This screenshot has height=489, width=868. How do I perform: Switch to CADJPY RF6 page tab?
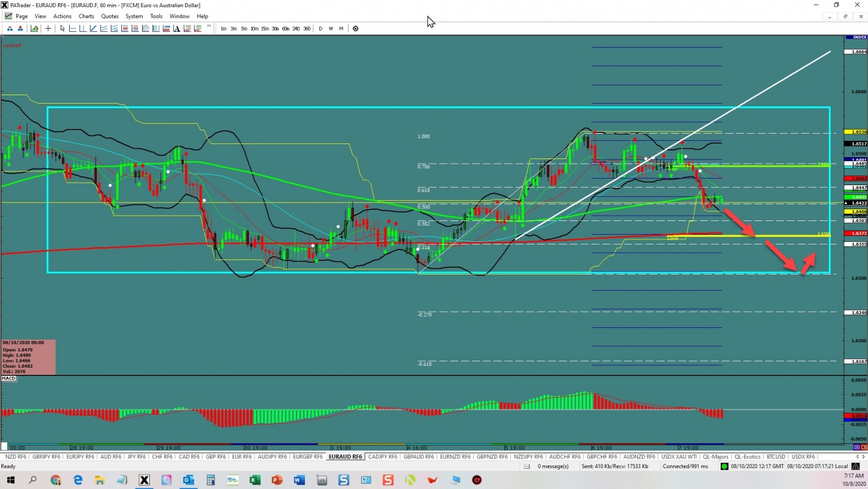point(383,457)
